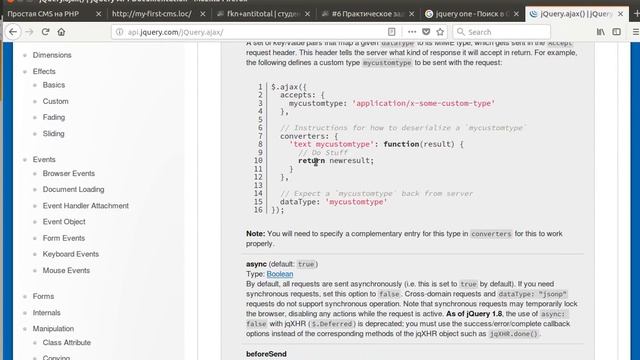This screenshot has height=360, width=640.
Task: Click 'application/x-some-custom-type' string in code
Action: pyautogui.click(x=423, y=103)
